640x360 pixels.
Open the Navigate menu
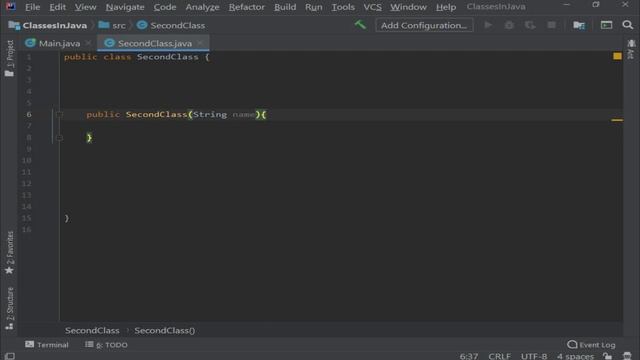point(125,7)
